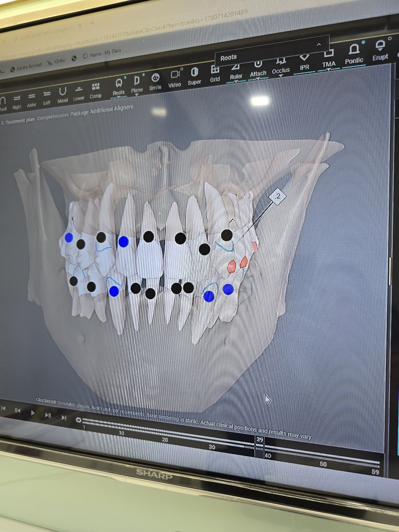Expand the Attach options arrow
The width and height of the screenshot is (399, 532).
coord(258,78)
